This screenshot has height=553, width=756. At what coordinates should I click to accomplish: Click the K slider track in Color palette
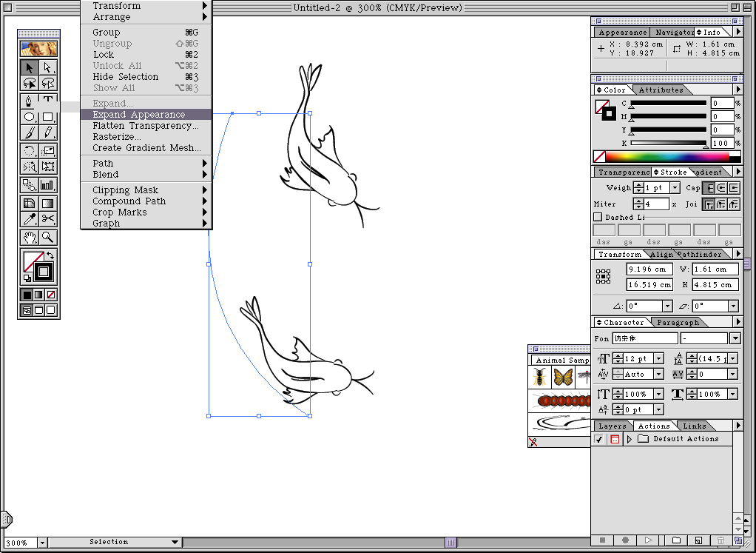(668, 143)
